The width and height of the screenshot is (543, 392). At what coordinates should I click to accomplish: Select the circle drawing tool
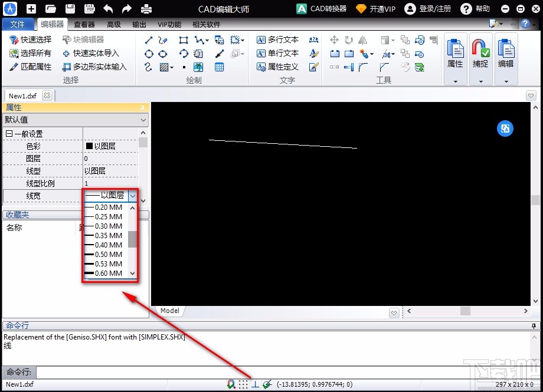coord(149,54)
